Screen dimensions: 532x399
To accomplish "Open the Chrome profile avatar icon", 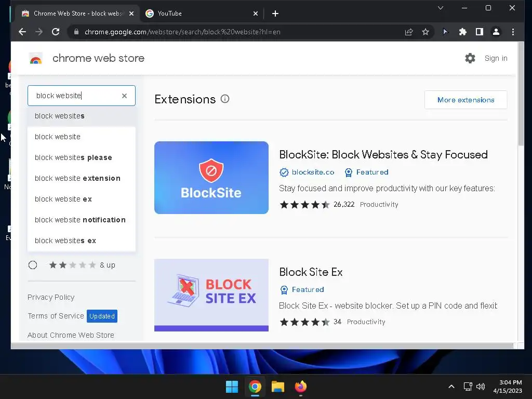I will pos(496,32).
